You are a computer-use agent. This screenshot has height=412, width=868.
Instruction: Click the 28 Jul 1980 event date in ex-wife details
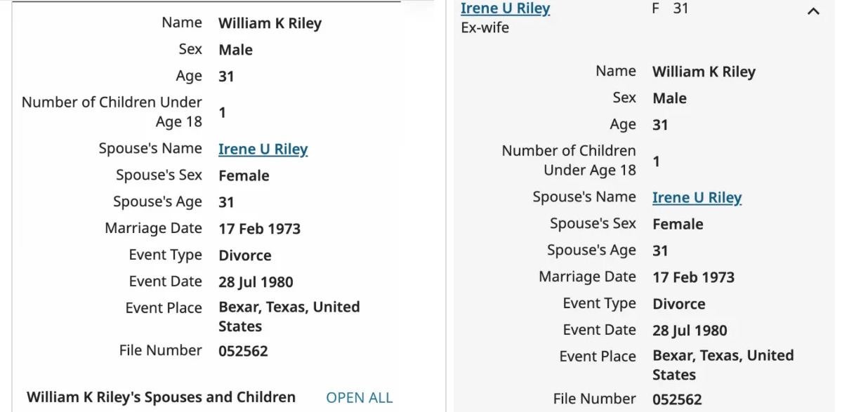tap(690, 331)
